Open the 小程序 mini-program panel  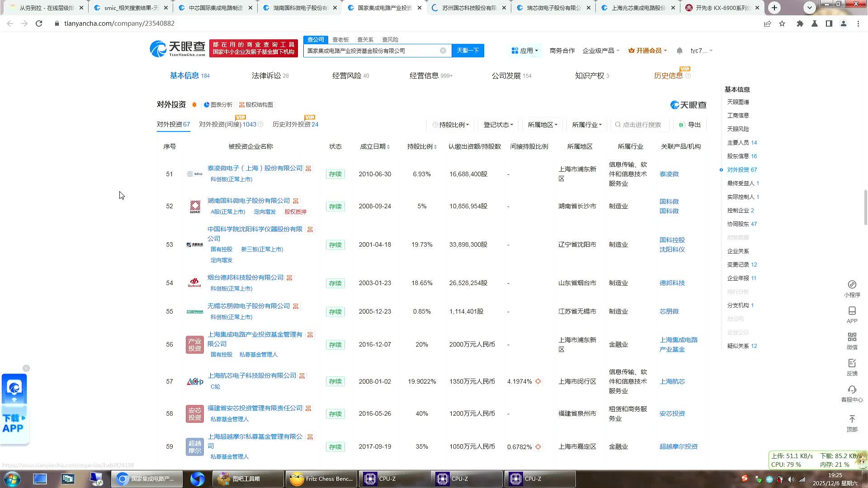pos(852,287)
